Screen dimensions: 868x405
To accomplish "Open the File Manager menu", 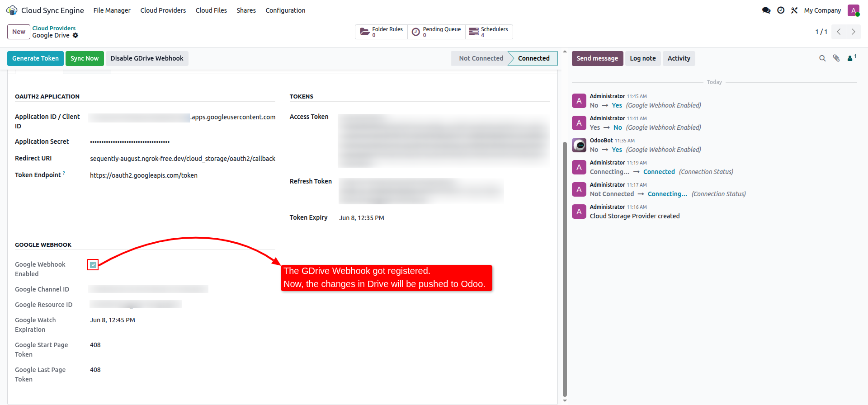I will 112,10.
